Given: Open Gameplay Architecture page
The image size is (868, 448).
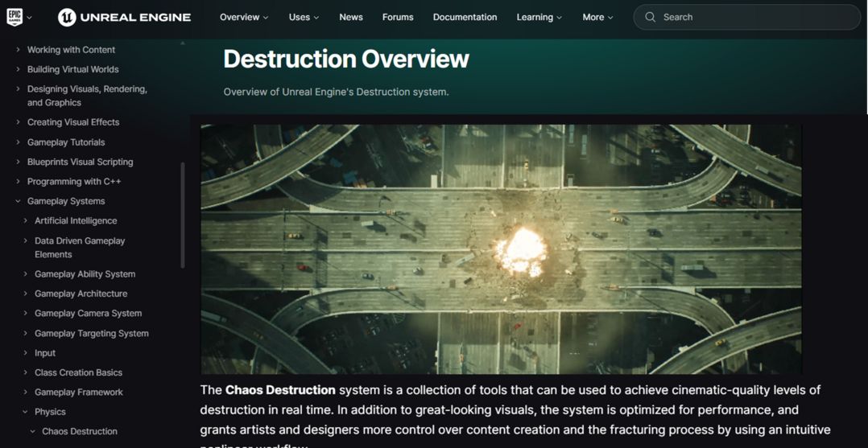Looking at the screenshot, I should pos(81,294).
